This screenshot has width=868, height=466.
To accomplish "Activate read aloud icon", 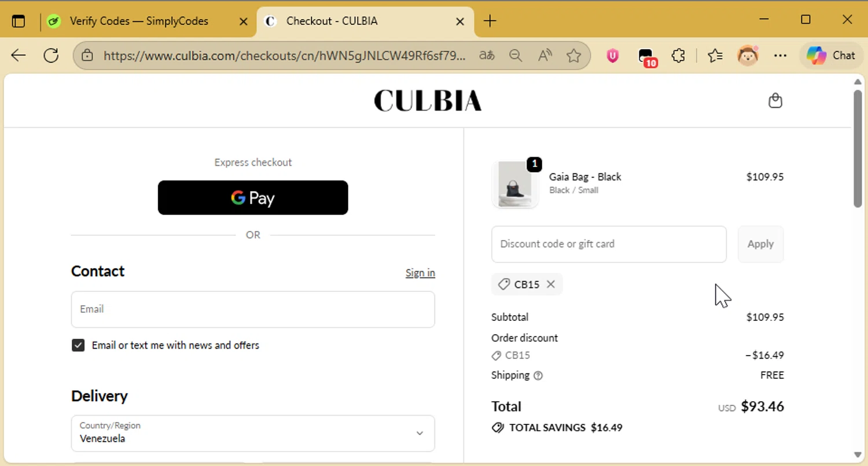I will coord(545,56).
